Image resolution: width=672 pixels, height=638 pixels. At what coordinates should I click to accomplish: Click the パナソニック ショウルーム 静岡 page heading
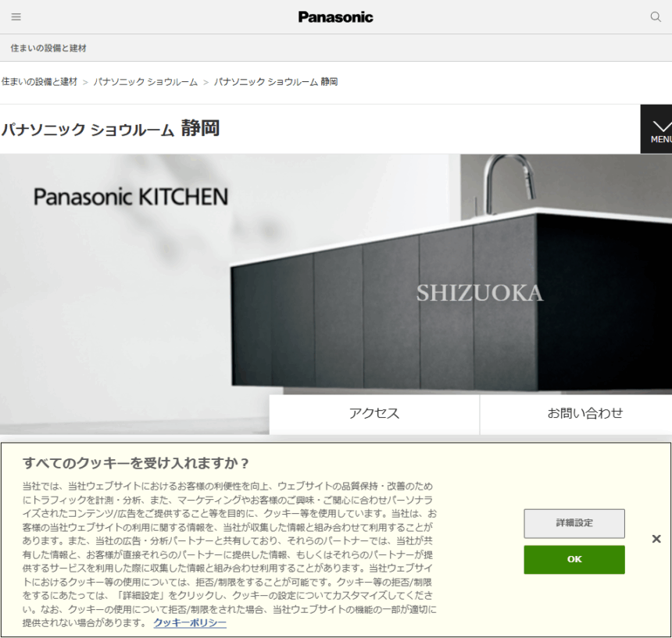(x=110, y=129)
